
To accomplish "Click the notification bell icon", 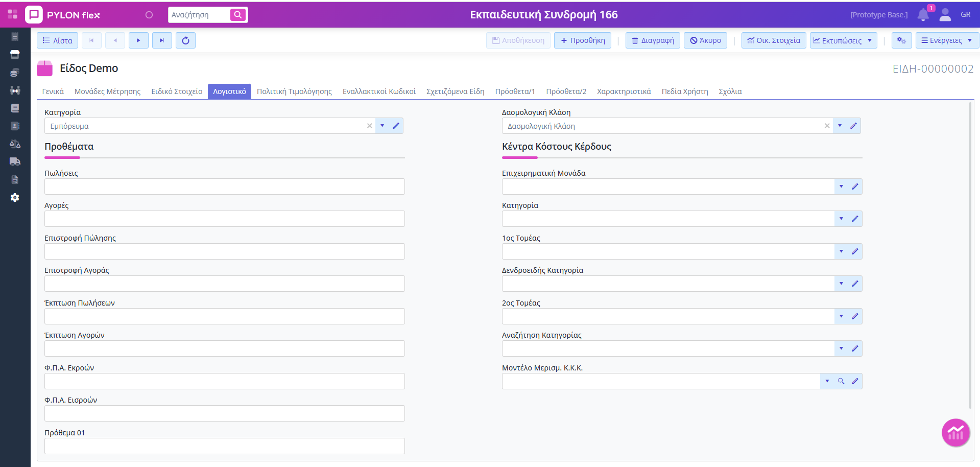I will tap(923, 15).
